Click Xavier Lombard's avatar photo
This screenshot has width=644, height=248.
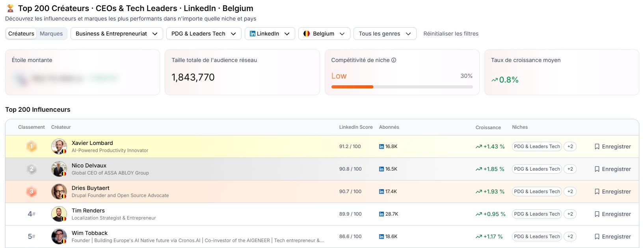(59, 147)
